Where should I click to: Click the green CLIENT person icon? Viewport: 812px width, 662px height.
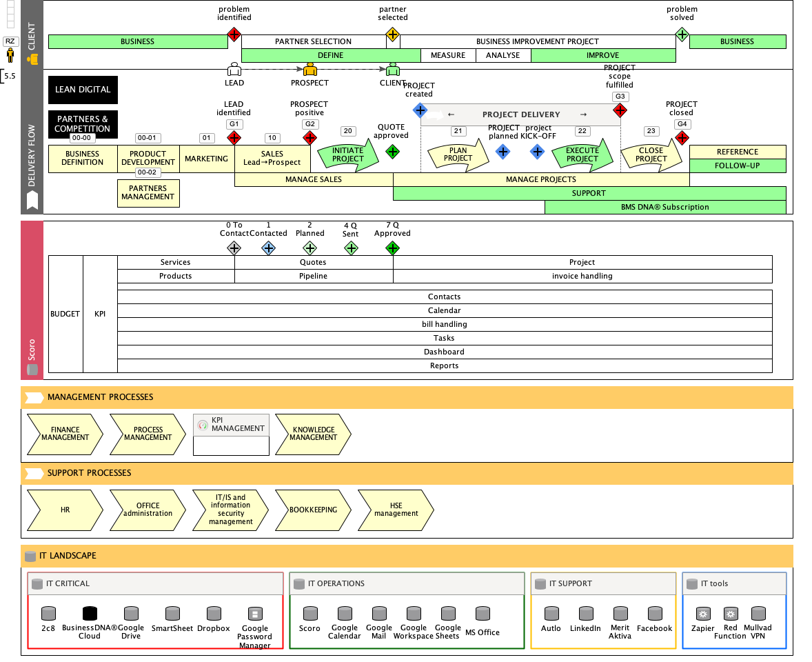coord(393,70)
